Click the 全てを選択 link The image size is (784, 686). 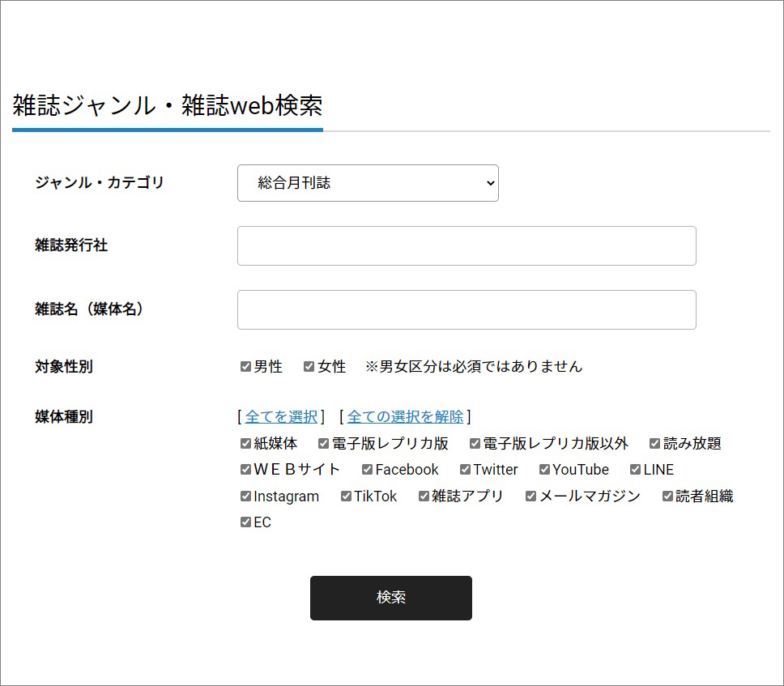tap(281, 416)
